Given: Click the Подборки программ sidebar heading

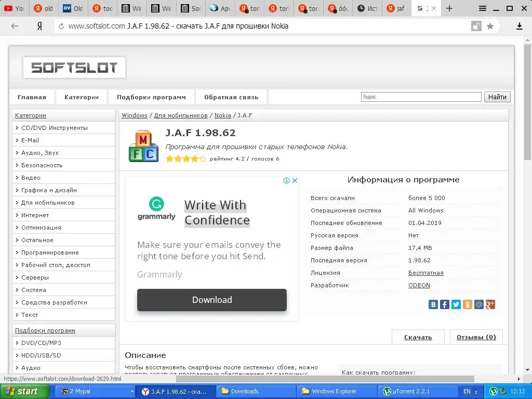Looking at the screenshot, I should (45, 330).
